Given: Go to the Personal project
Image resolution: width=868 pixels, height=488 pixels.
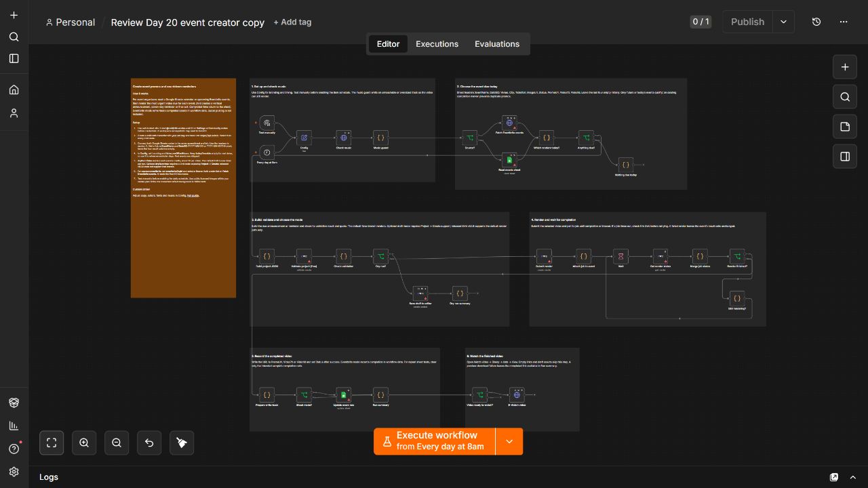Looking at the screenshot, I should [x=71, y=22].
